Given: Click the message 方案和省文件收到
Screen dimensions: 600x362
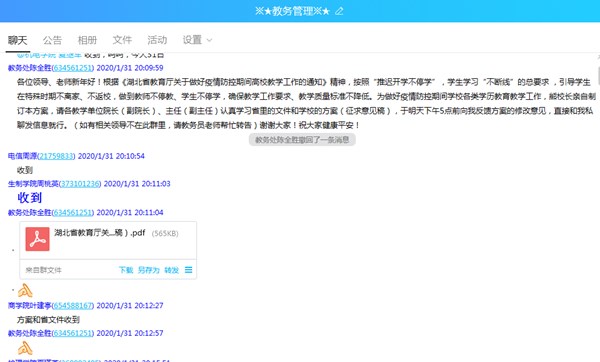Looking at the screenshot, I should tap(48, 320).
